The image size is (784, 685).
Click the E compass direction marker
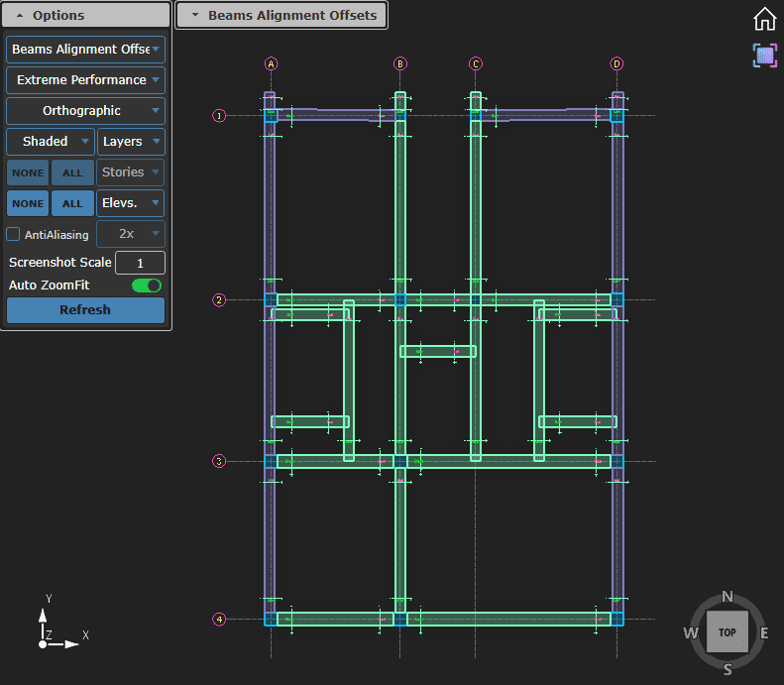click(763, 633)
